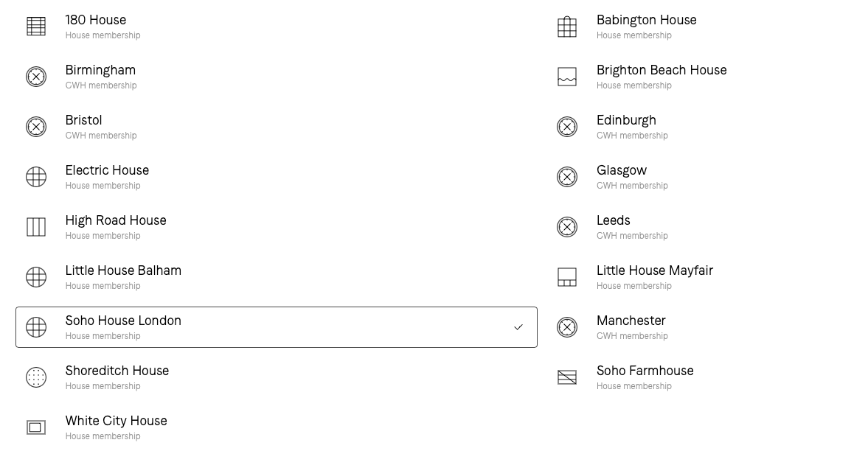Click the Manchester crossed-circle icon
This screenshot has height=451, width=868.
(567, 327)
